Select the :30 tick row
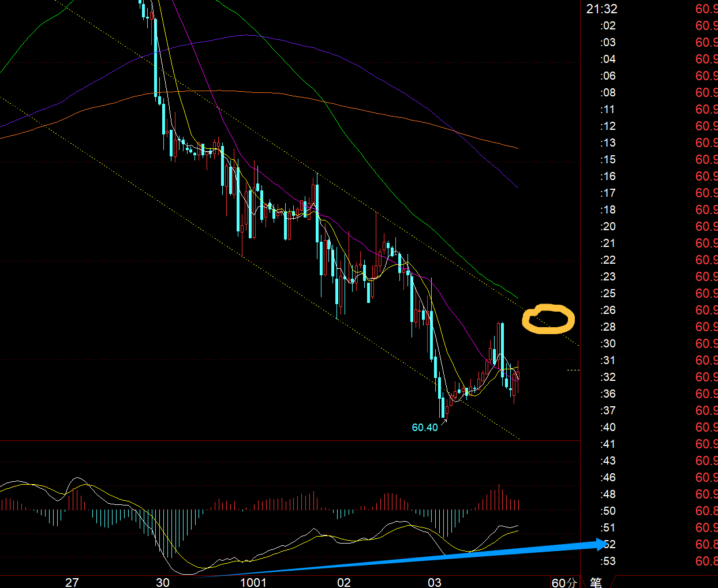The image size is (718, 588). pyautogui.click(x=649, y=343)
